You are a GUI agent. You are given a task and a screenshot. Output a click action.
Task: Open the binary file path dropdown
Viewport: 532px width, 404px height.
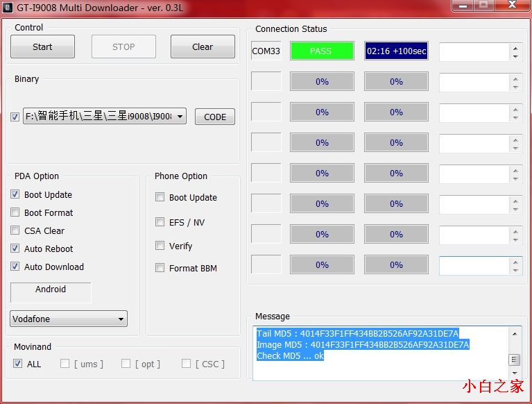(180, 117)
